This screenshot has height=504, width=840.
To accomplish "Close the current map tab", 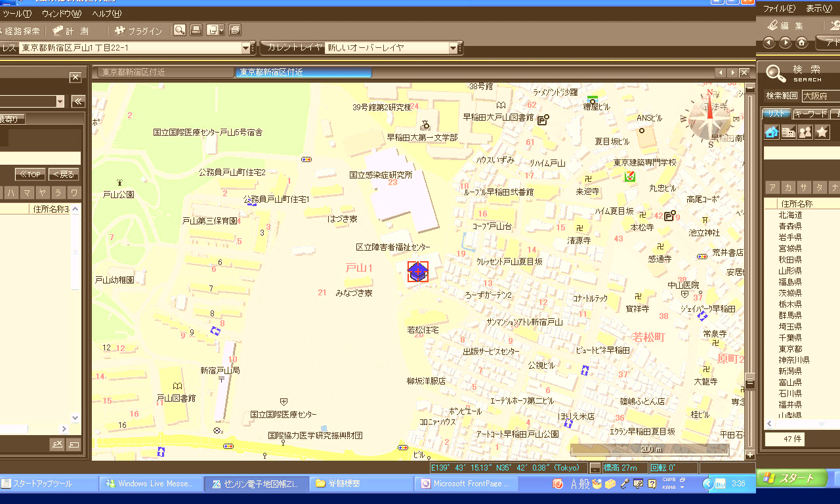I will coord(744,72).
